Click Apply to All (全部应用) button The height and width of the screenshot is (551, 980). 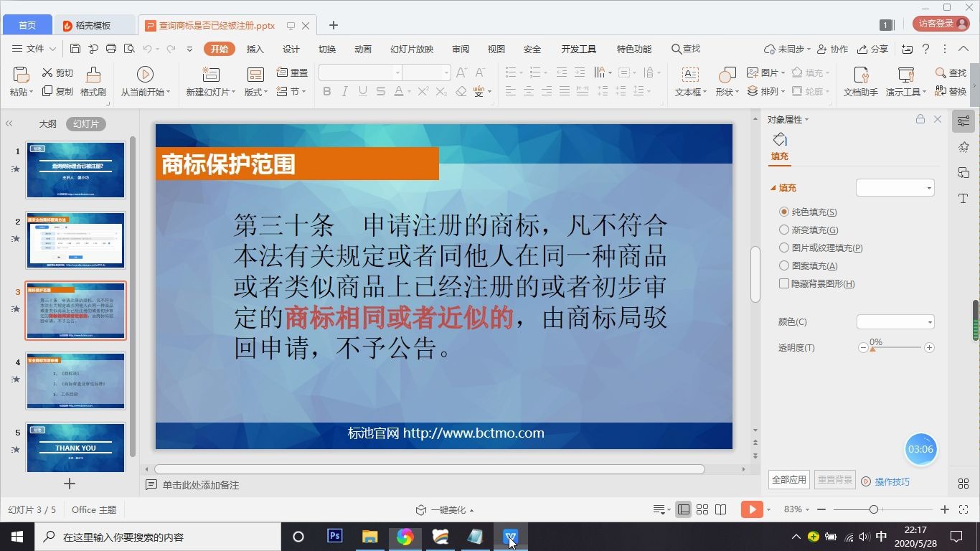789,479
